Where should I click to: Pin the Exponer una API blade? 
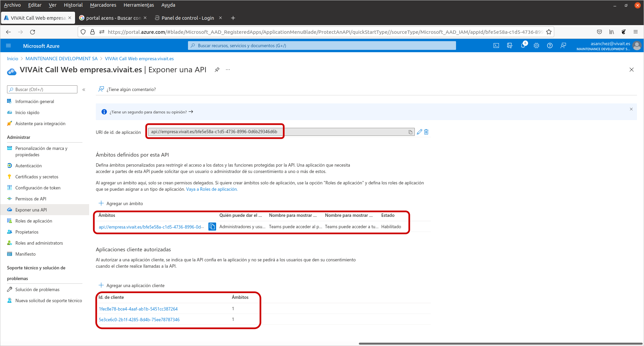click(x=217, y=70)
